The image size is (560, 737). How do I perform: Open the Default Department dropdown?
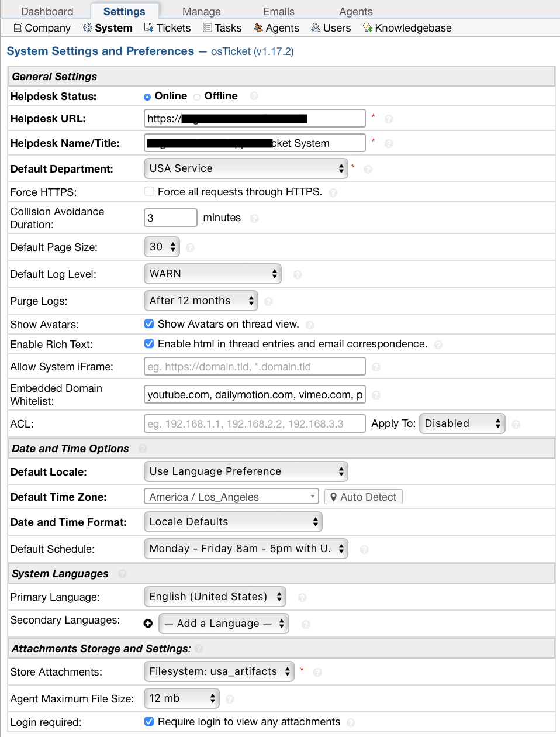246,168
